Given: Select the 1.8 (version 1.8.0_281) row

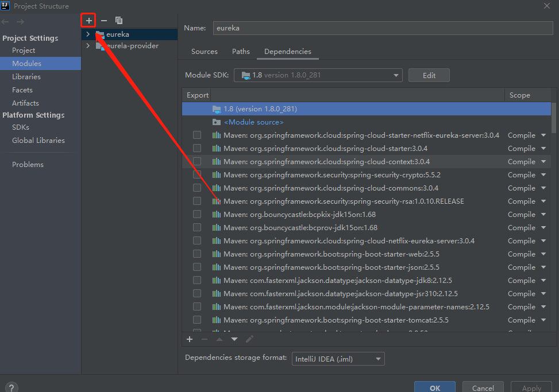Looking at the screenshot, I should 367,109.
